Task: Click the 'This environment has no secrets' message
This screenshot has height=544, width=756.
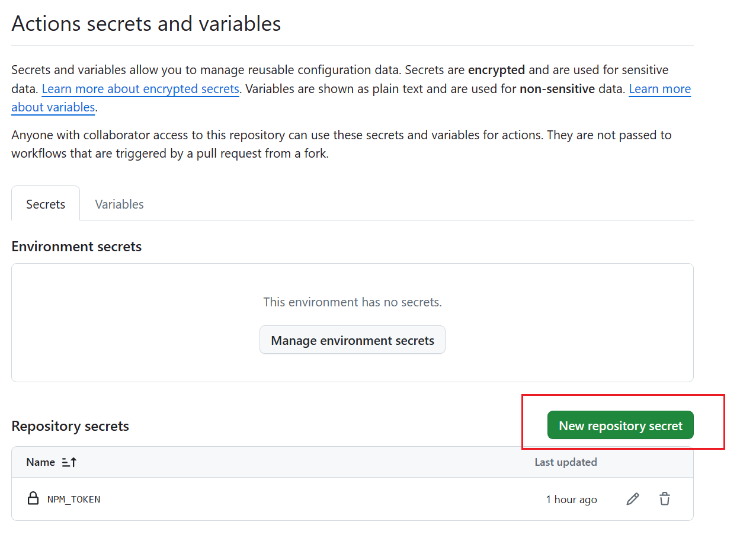Action: (353, 302)
